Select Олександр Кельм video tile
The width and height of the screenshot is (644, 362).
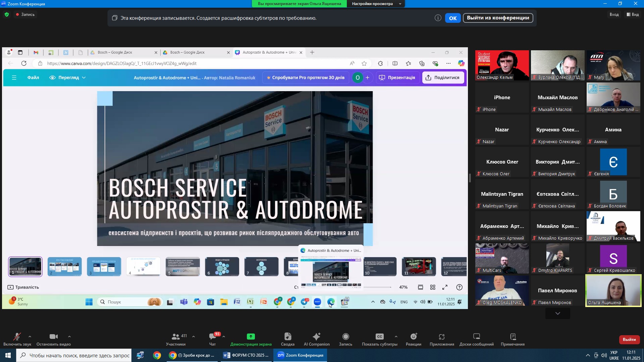point(502,65)
